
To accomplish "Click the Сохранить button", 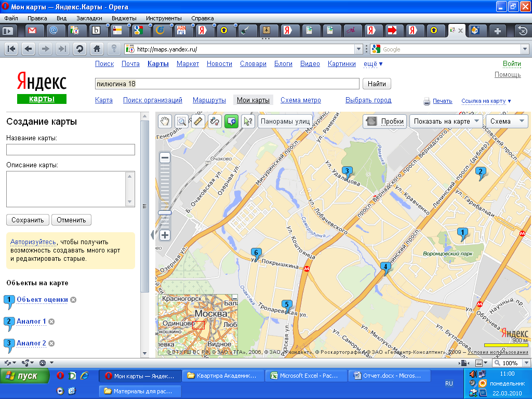I will pyautogui.click(x=28, y=220).
